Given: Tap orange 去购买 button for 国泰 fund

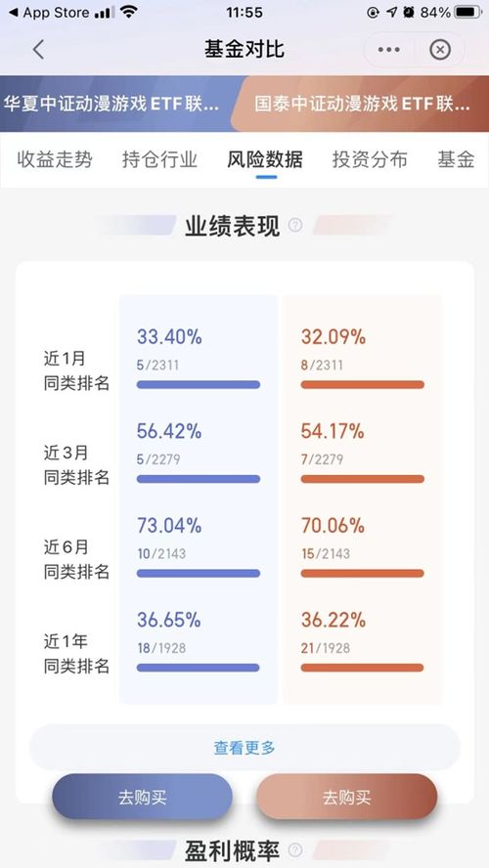Looking at the screenshot, I should pyautogui.click(x=346, y=798).
